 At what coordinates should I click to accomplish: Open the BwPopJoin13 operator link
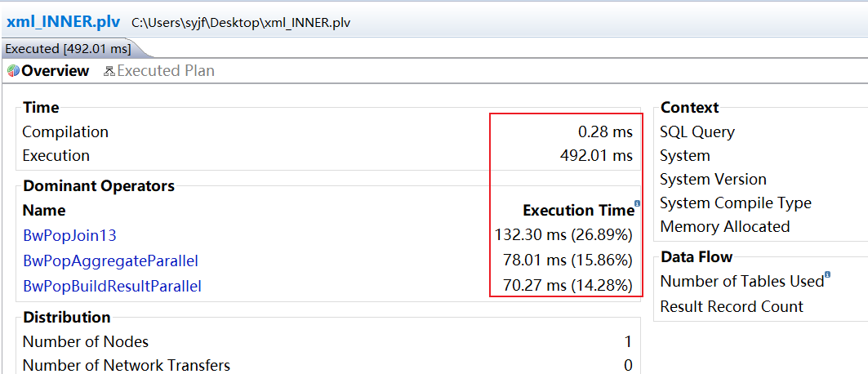[69, 235]
